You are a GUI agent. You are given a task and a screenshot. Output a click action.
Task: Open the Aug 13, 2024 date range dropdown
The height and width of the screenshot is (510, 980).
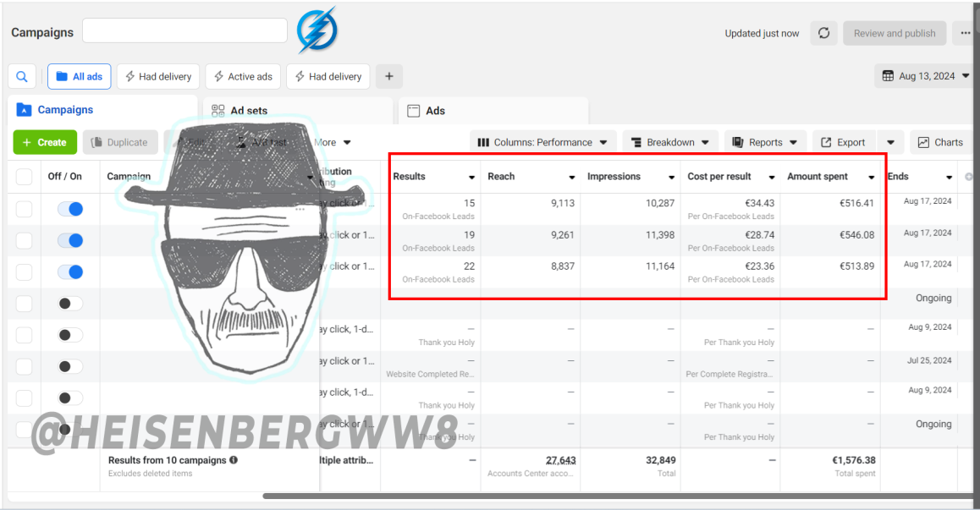point(925,76)
